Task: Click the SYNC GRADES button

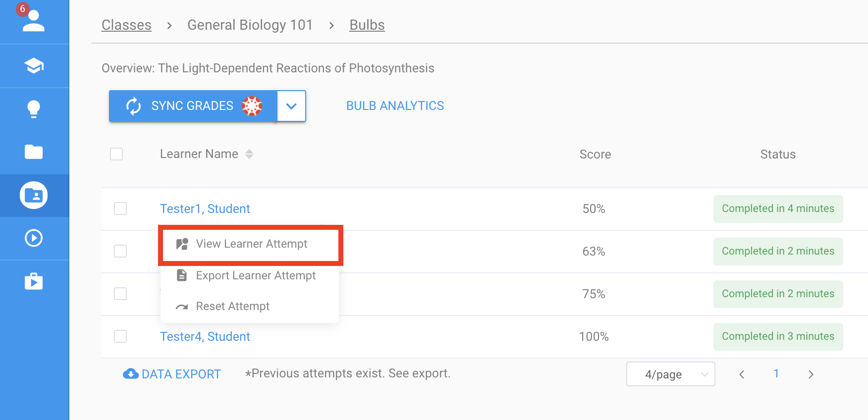Action: coord(193,106)
